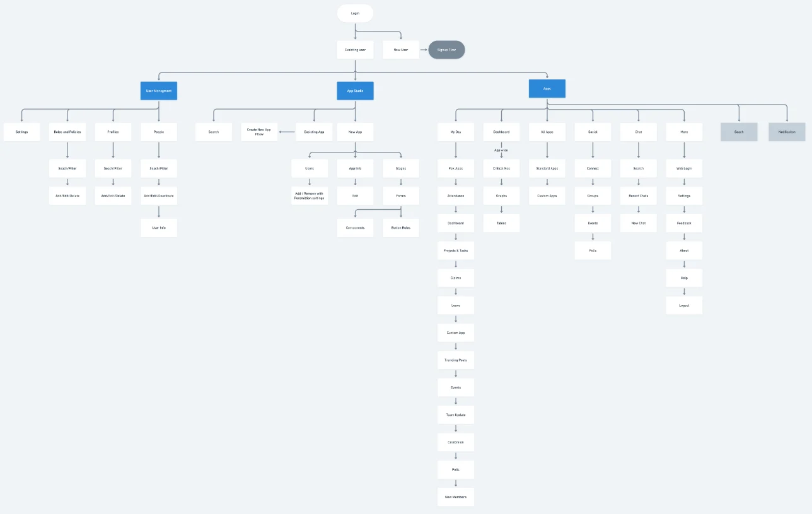Click the Stages box
Image resolution: width=812 pixels, height=514 pixels.
tap(401, 168)
